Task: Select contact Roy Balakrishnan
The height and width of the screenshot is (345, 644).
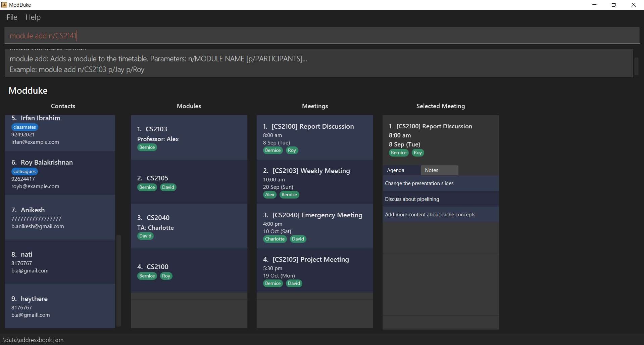Action: tap(60, 173)
